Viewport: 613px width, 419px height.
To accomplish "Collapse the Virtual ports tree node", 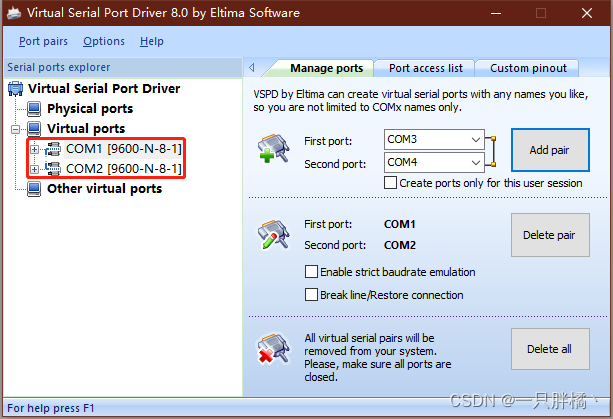I will (15, 129).
